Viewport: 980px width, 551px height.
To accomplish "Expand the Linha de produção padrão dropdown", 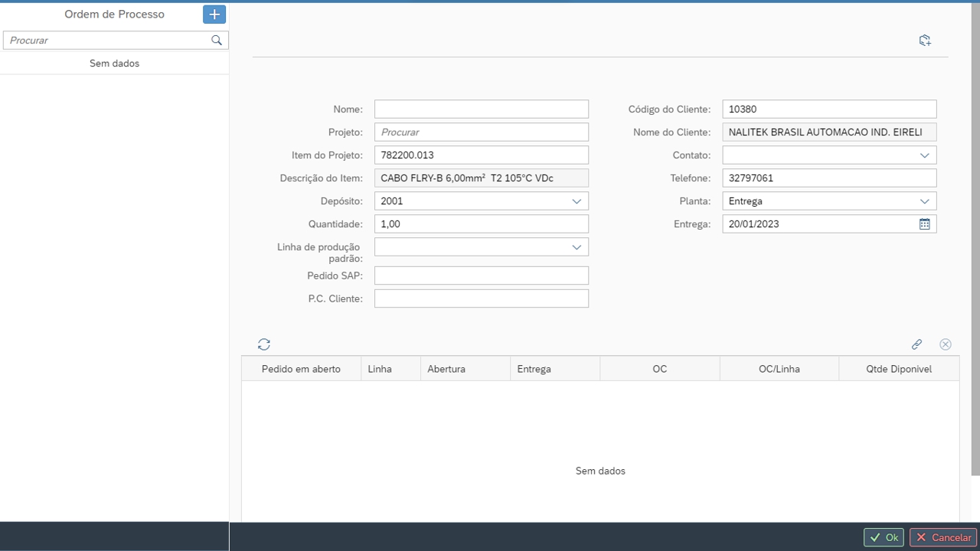I will [577, 247].
